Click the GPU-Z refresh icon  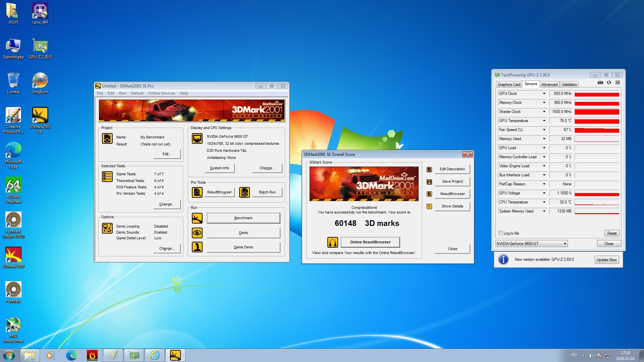coord(609,82)
